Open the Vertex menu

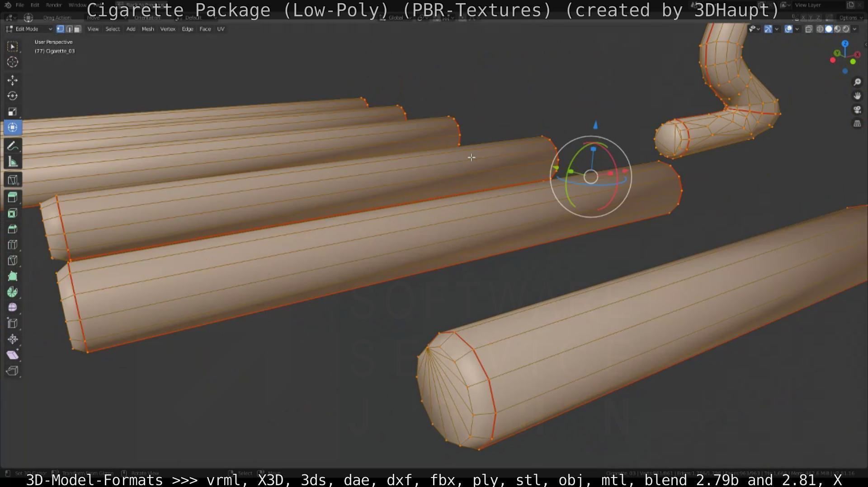[x=168, y=29]
